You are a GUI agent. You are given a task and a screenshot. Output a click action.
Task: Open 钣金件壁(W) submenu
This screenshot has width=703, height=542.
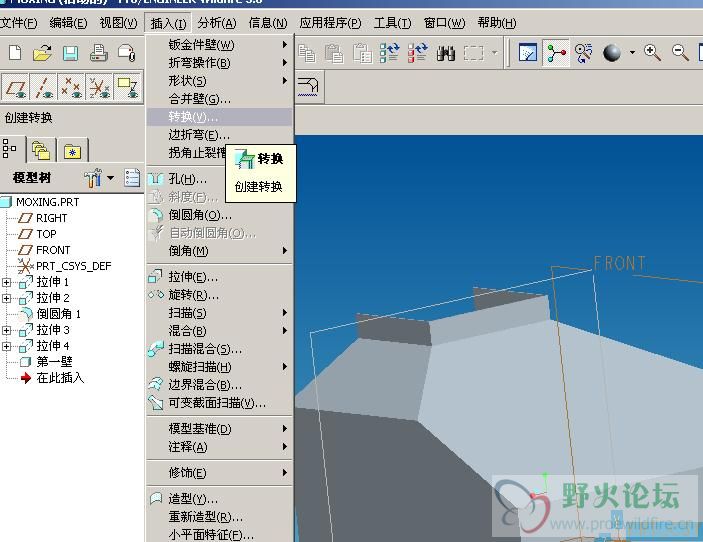[220, 45]
